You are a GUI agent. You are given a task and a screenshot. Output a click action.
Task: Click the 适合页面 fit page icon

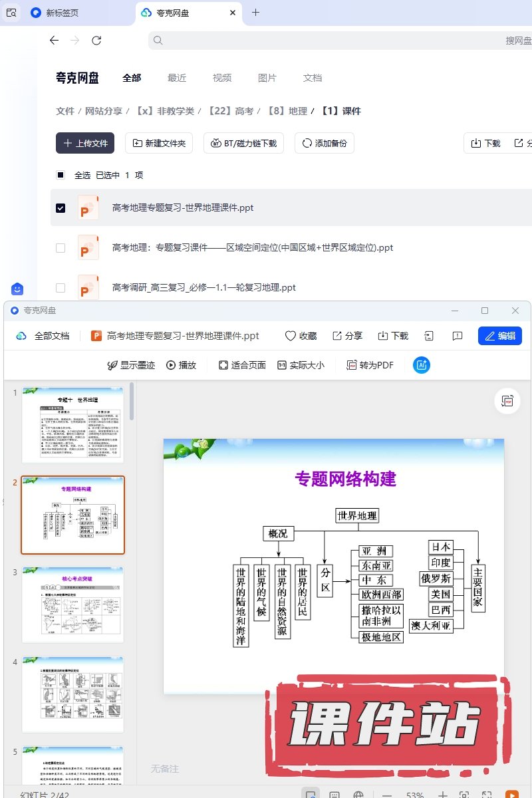[223, 365]
